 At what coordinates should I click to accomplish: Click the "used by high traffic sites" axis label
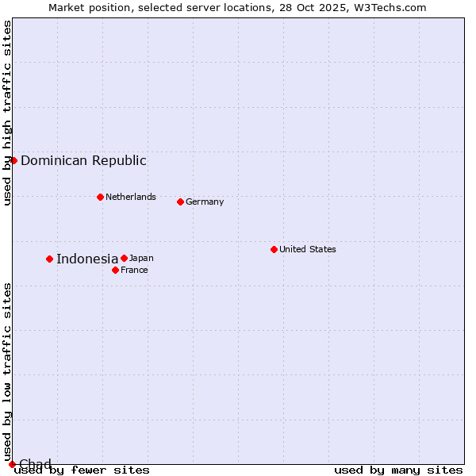click(7, 113)
